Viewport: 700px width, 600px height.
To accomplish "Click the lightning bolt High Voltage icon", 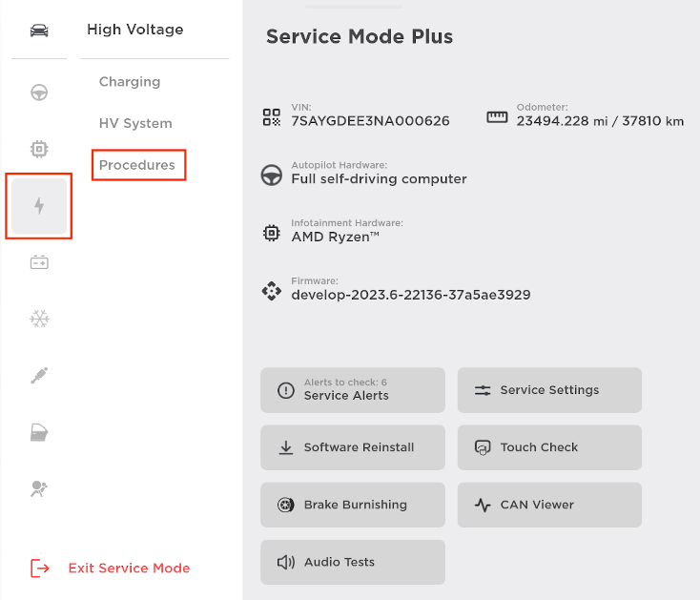I will click(39, 205).
